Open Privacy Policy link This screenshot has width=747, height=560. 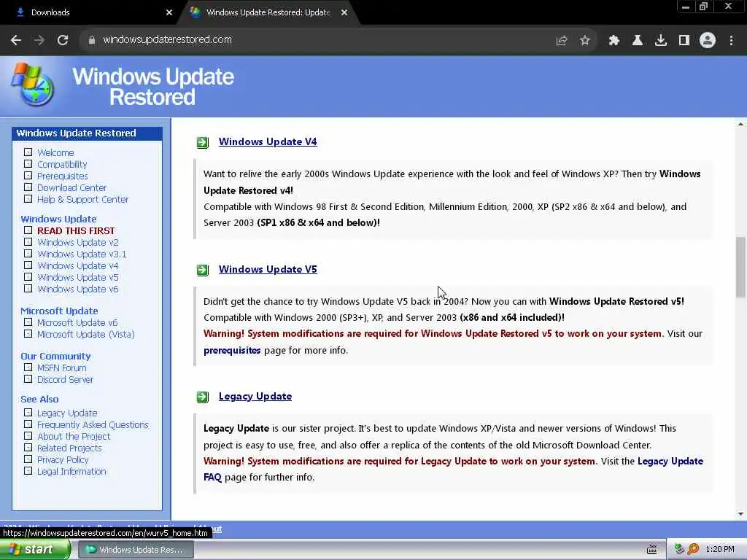point(63,460)
